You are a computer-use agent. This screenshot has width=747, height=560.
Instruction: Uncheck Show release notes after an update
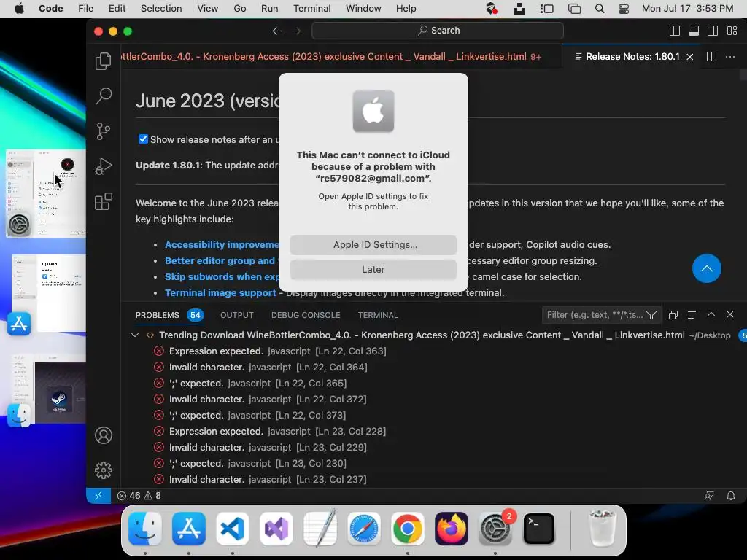(x=143, y=139)
